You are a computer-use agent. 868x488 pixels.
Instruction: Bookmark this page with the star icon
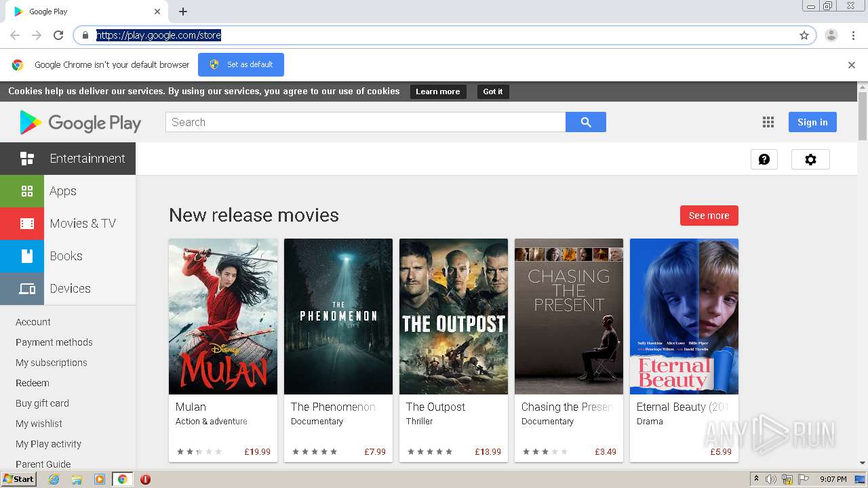pyautogui.click(x=804, y=35)
